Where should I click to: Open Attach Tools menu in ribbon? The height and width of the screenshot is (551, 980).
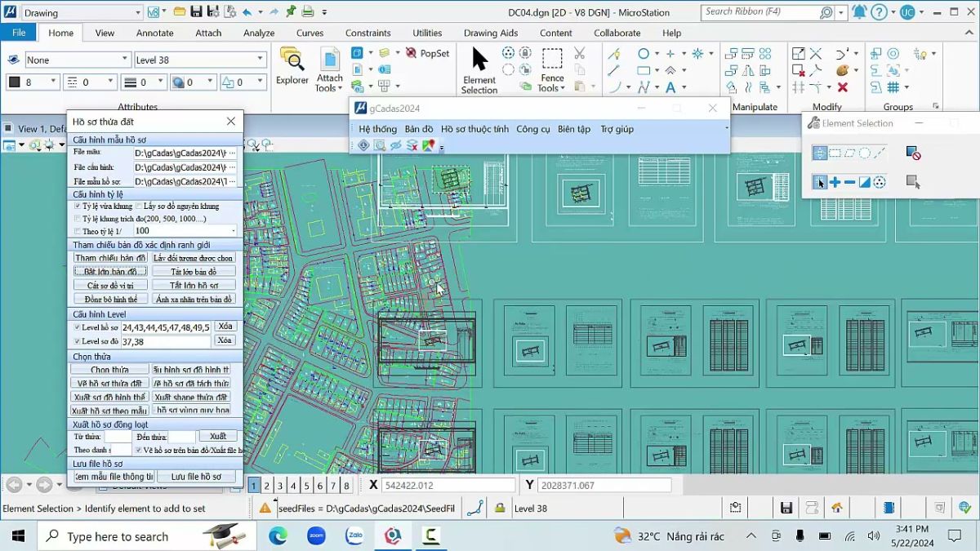click(330, 70)
